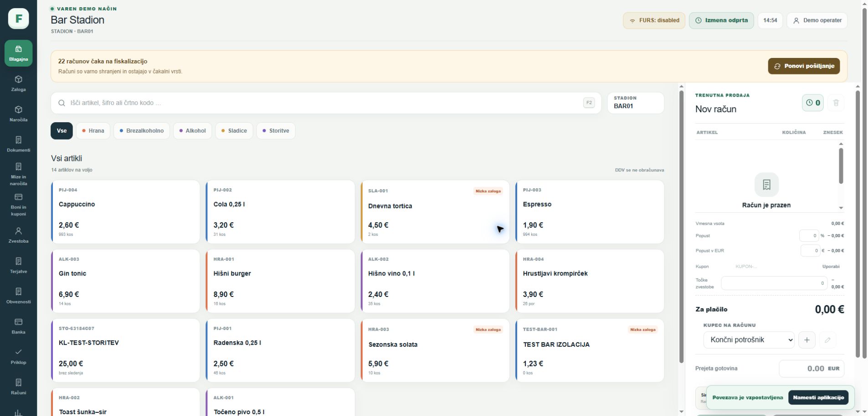Screen dimensions: 868x416
Task: Add a new customer with plus icon
Action: pyautogui.click(x=807, y=340)
